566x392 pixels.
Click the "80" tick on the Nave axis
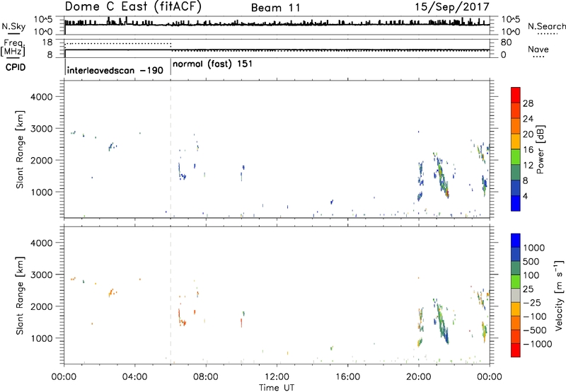click(x=506, y=42)
